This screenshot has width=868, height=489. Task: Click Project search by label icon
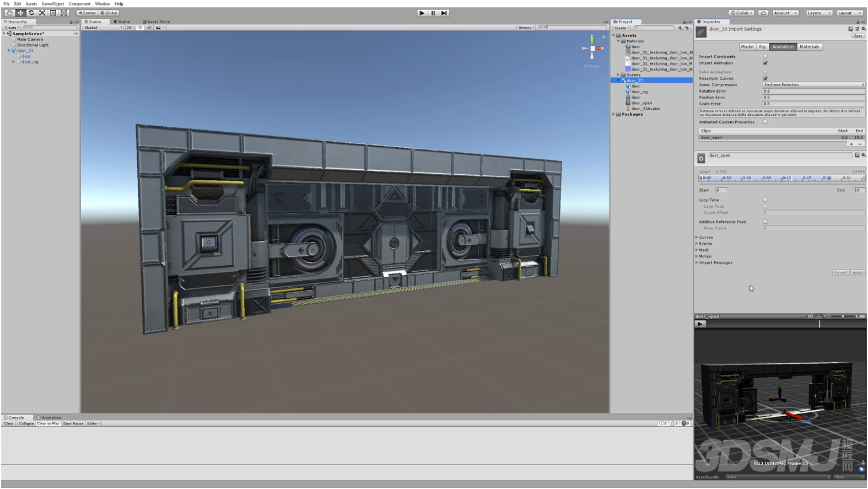(x=687, y=28)
